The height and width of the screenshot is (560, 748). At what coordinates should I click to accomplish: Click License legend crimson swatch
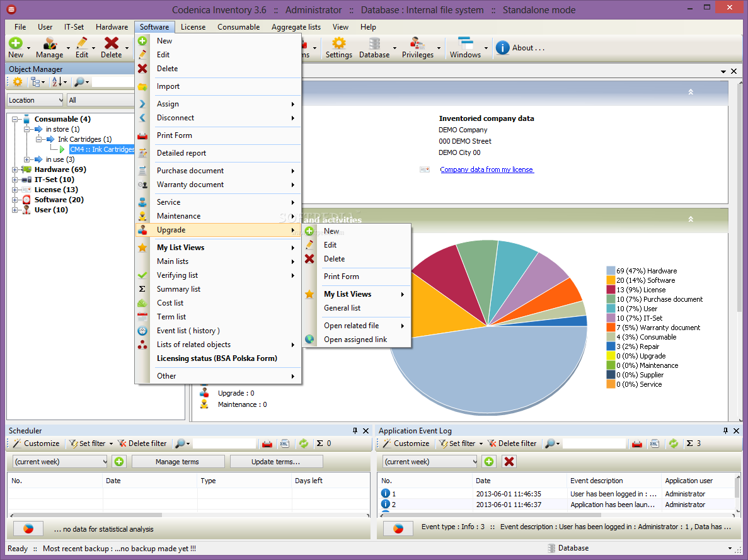point(611,290)
